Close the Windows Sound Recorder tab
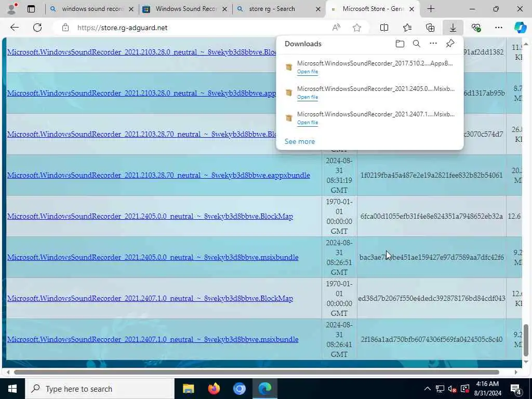 (x=224, y=9)
